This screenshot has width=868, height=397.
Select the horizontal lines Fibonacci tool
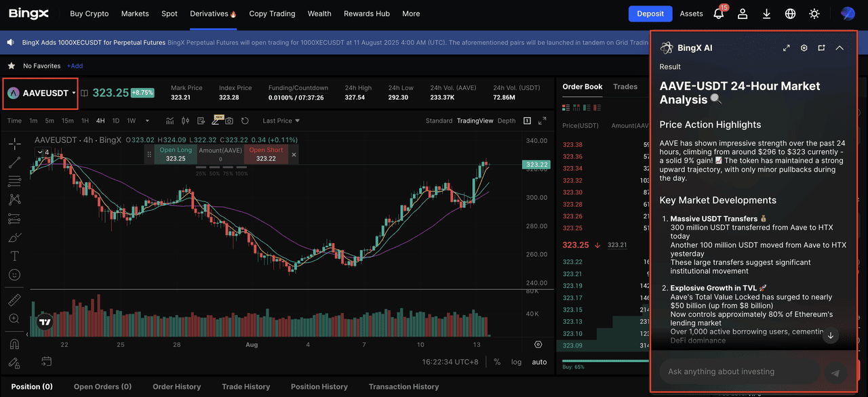click(x=14, y=181)
